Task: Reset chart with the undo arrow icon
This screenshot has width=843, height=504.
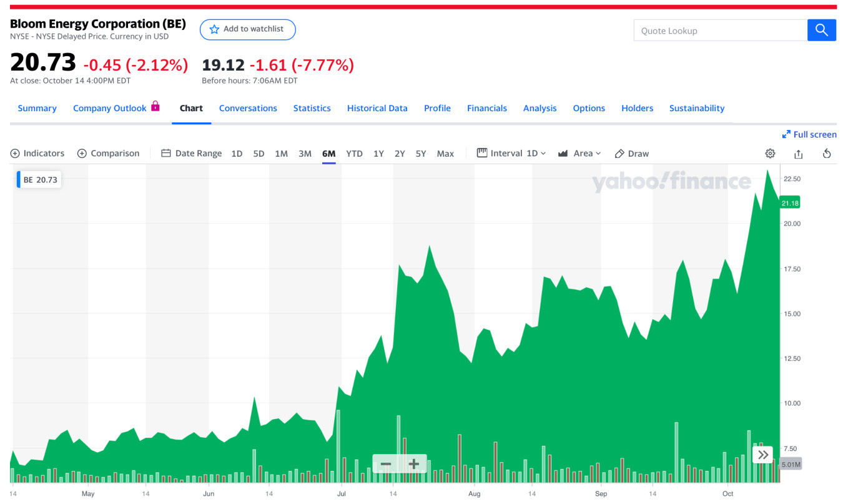Action: point(827,154)
